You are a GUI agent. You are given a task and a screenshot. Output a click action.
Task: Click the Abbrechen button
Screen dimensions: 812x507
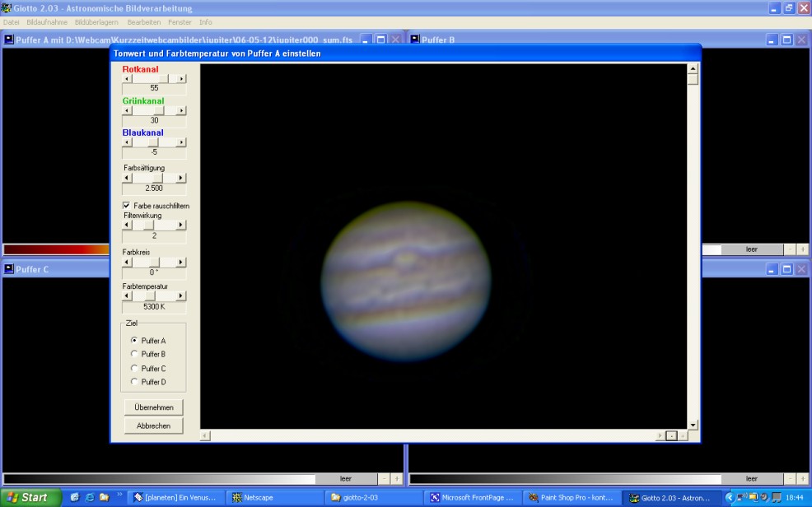point(154,426)
